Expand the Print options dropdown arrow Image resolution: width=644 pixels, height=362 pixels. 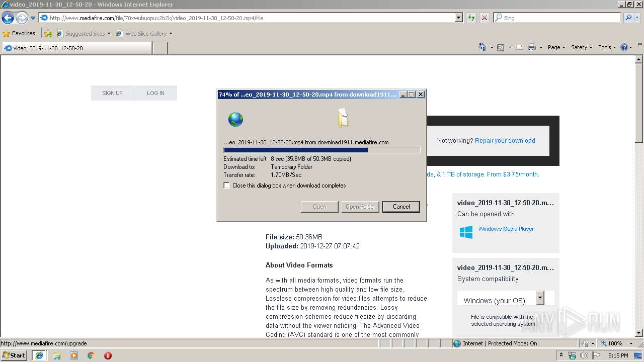[x=541, y=47]
